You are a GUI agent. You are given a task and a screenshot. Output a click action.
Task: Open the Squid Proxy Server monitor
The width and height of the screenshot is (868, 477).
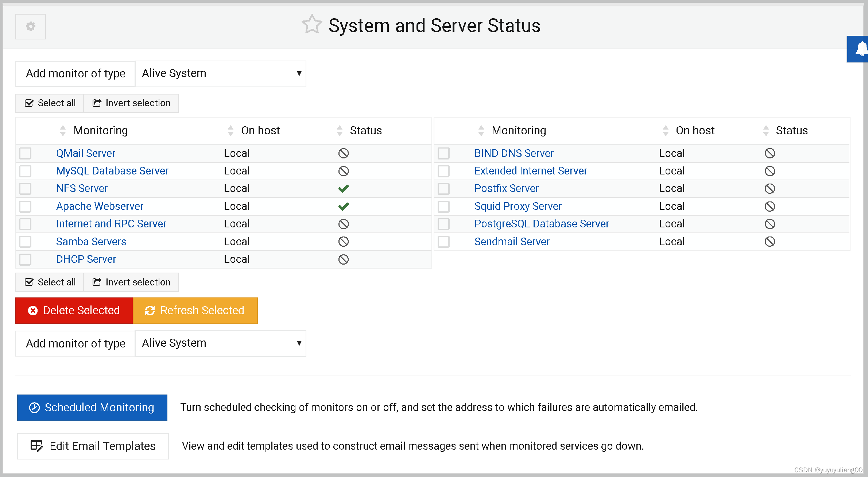[x=518, y=206]
